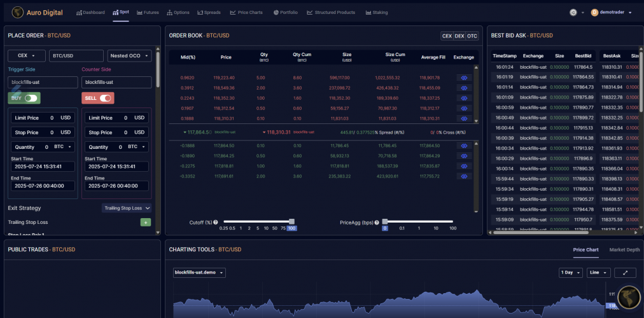Click exchange icon on bid row 117,691.61
This screenshot has width=644, height=318.
(x=464, y=176)
